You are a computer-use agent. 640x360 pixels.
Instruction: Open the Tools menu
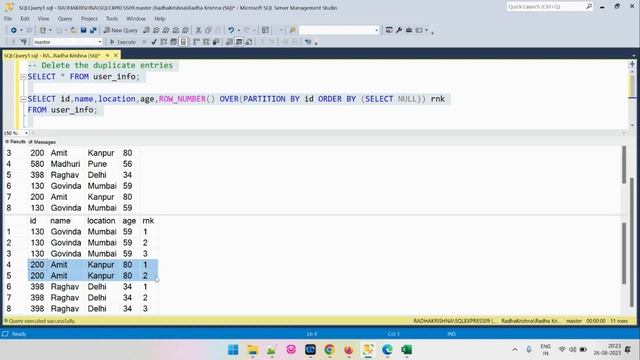click(x=111, y=19)
